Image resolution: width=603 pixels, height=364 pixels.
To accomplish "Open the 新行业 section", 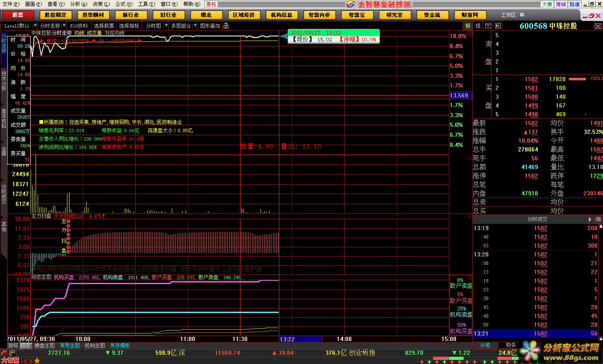I will (x=131, y=15).
